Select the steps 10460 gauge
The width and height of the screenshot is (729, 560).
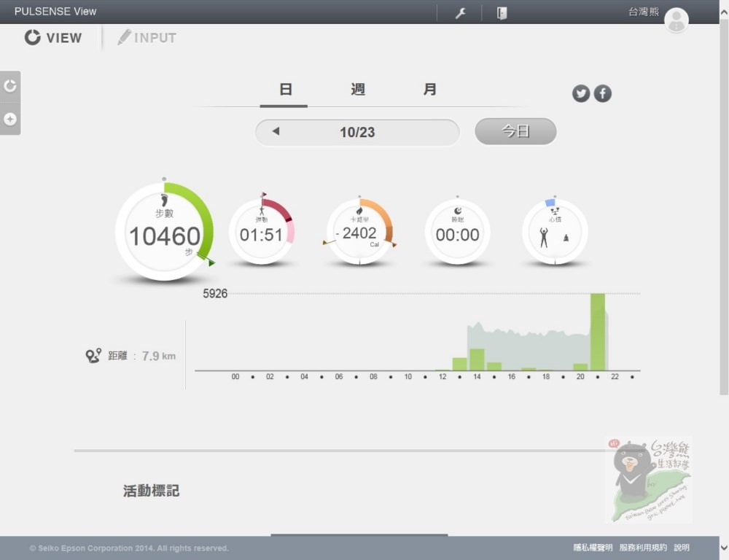click(165, 232)
